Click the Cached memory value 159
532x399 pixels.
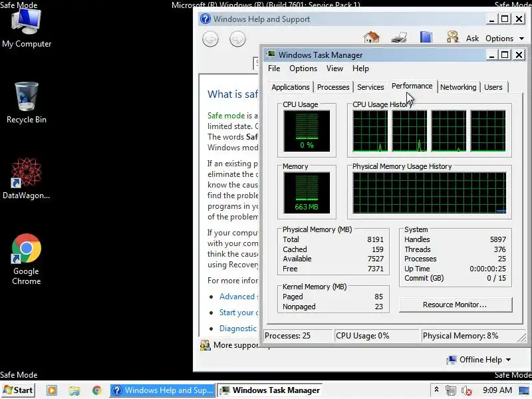tap(378, 249)
